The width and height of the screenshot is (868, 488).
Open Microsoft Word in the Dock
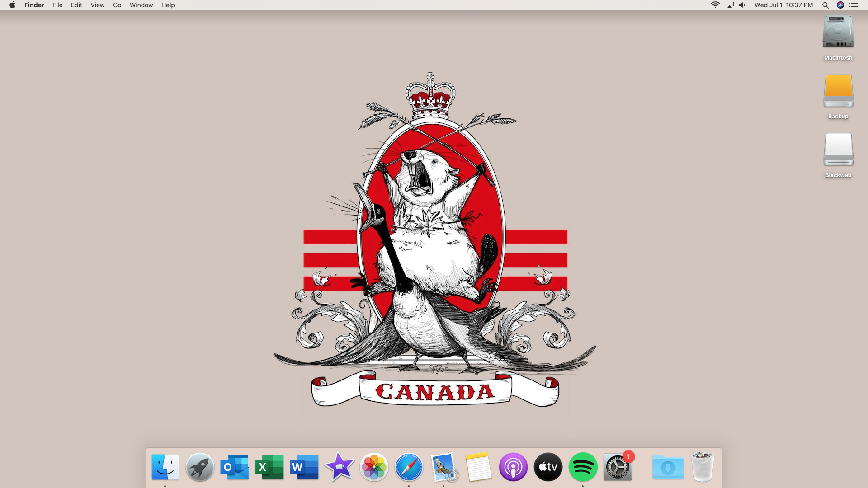304,467
